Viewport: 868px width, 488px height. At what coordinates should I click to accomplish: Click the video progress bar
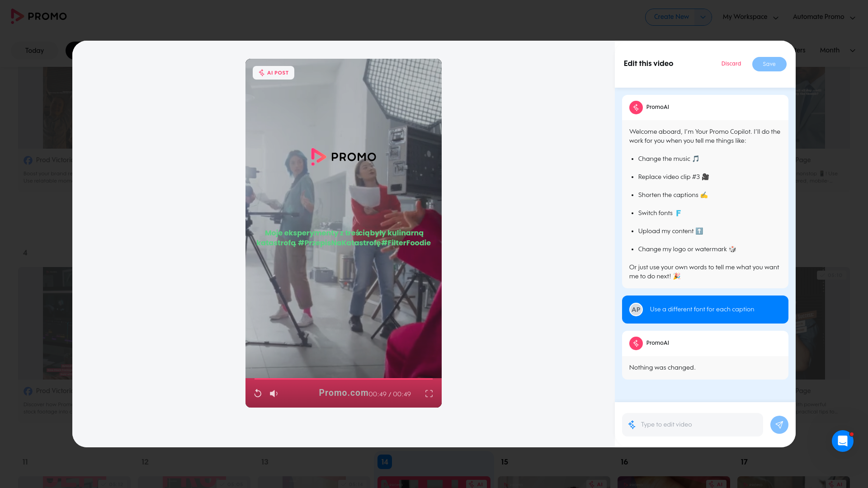point(344,379)
